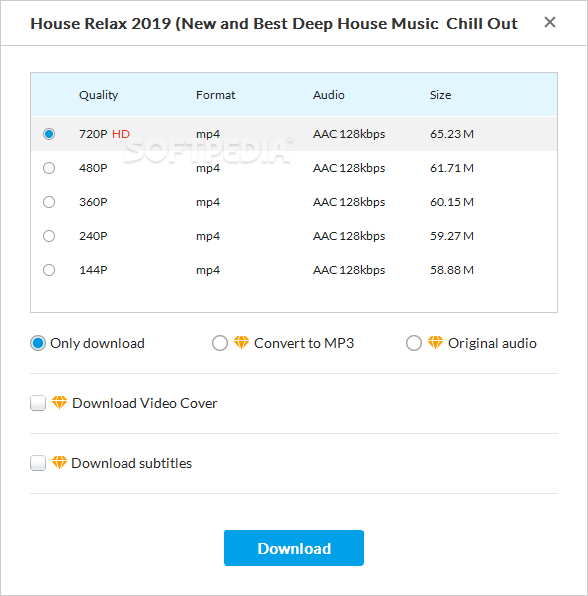Click AAC 128kbps in the 360P row

coord(349,202)
